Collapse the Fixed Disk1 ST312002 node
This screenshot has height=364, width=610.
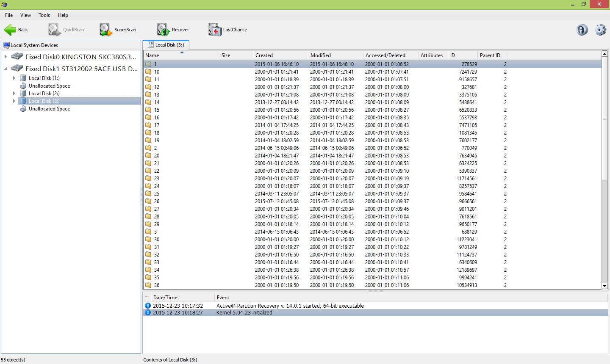pyautogui.click(x=6, y=69)
